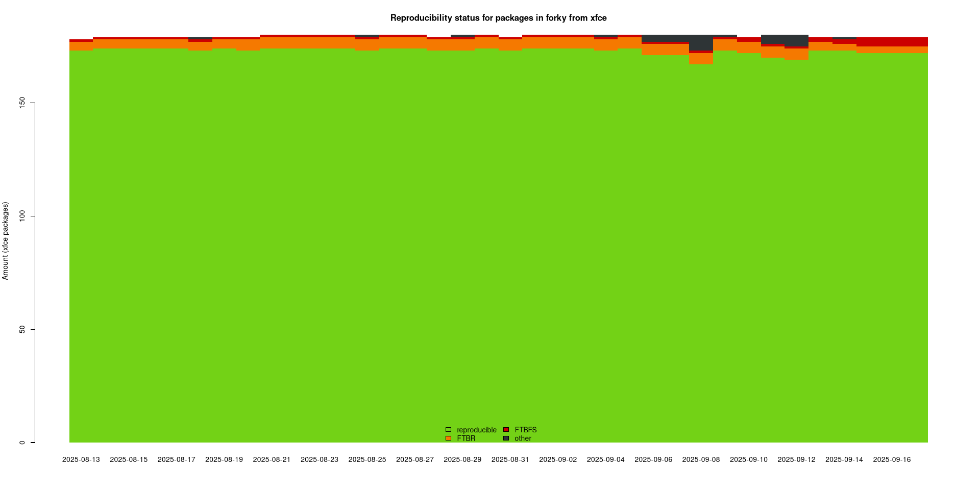The width and height of the screenshot is (980, 490).
Task: Click the 'reproducible' legend label
Action: point(477,430)
